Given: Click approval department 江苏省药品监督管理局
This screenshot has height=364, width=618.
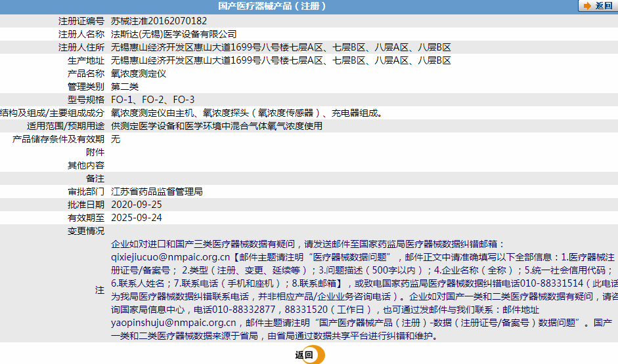Looking at the screenshot, I should (157, 192).
